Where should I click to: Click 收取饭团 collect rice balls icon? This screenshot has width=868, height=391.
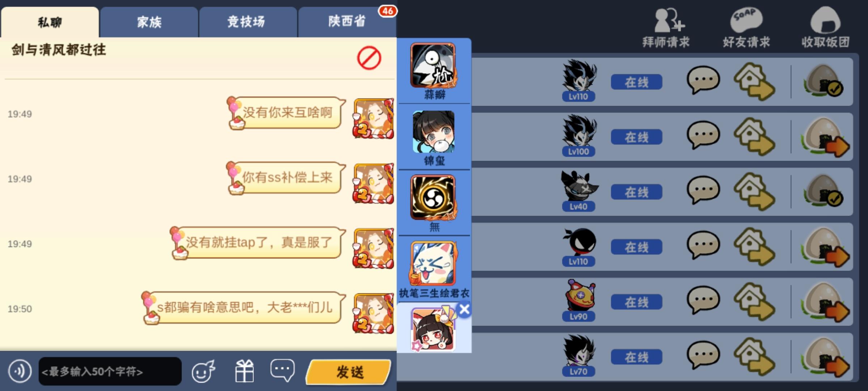click(825, 28)
